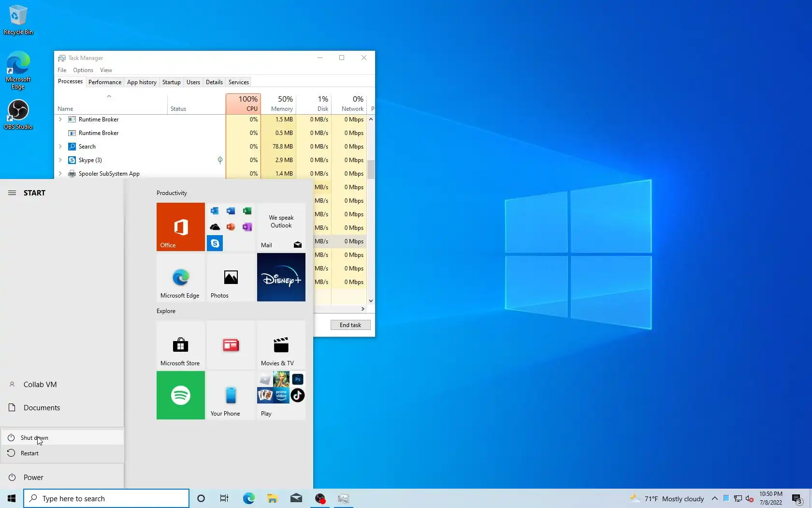Image resolution: width=812 pixels, height=508 pixels.
Task: Open the Photos tile
Action: 231,277
